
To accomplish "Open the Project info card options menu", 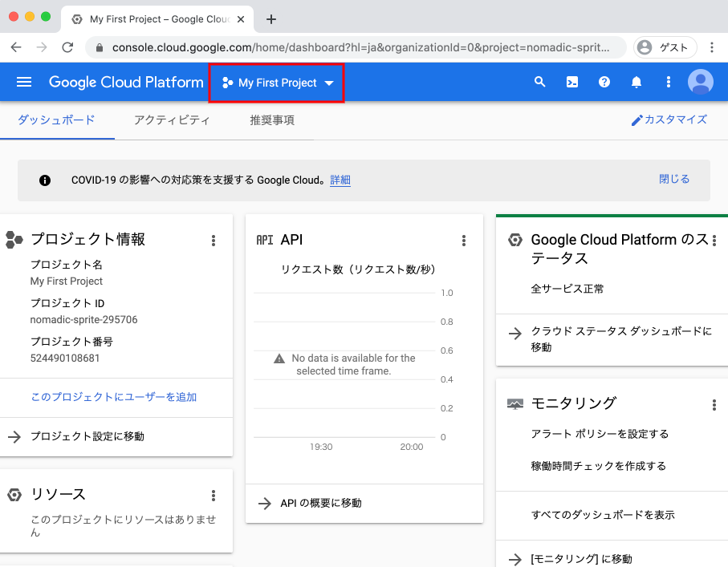I will 214,241.
